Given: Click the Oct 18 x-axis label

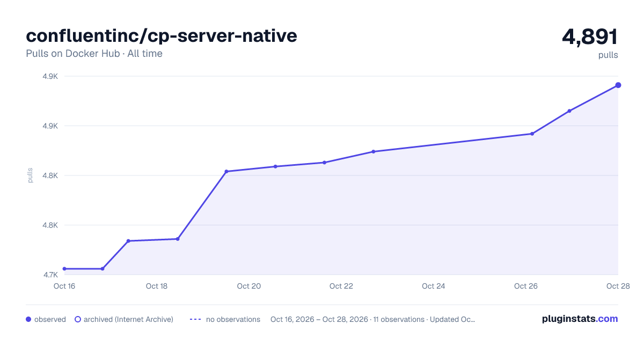Looking at the screenshot, I should coord(157,286).
